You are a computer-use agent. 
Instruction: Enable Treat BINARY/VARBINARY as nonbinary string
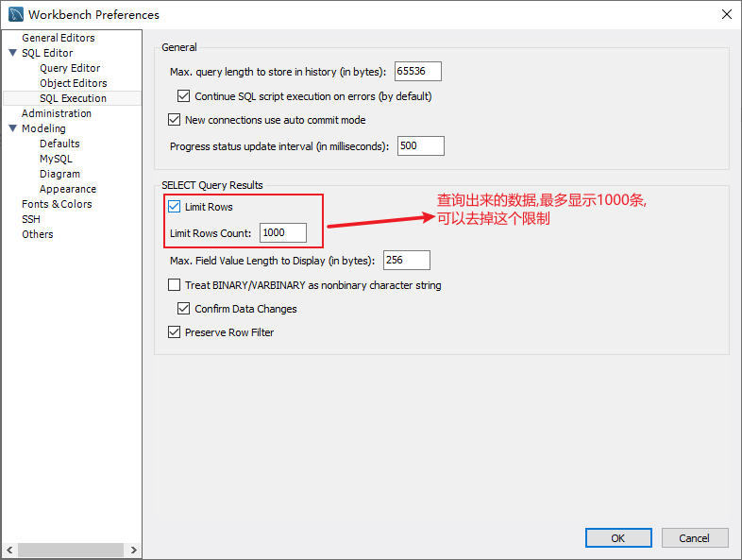point(174,285)
